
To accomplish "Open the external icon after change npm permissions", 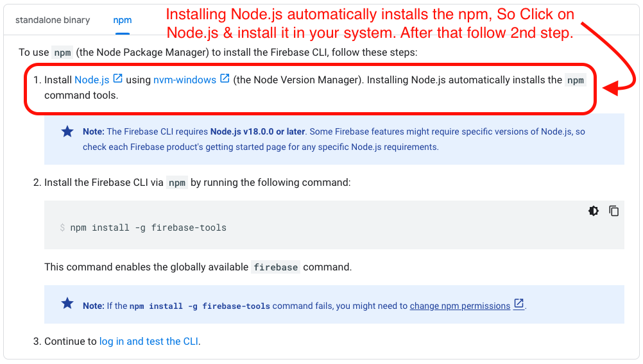I will pyautogui.click(x=519, y=304).
